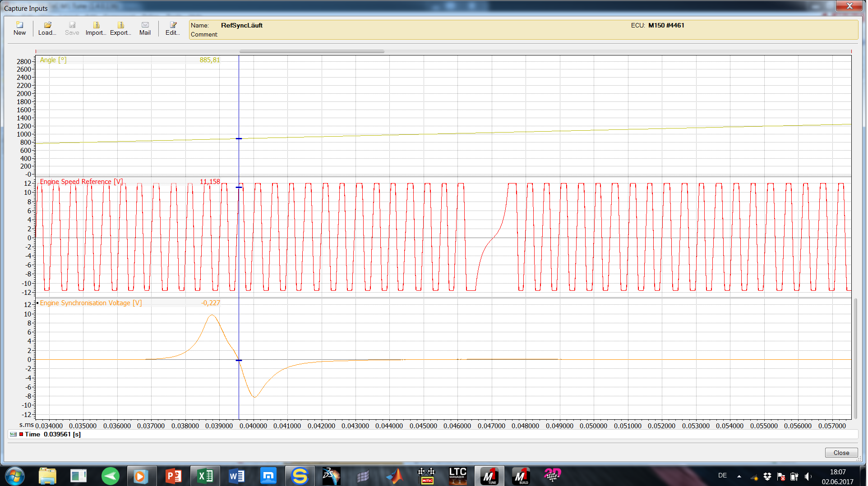Click the Dropbox tray icon
The width and height of the screenshot is (868, 486).
(768, 477)
